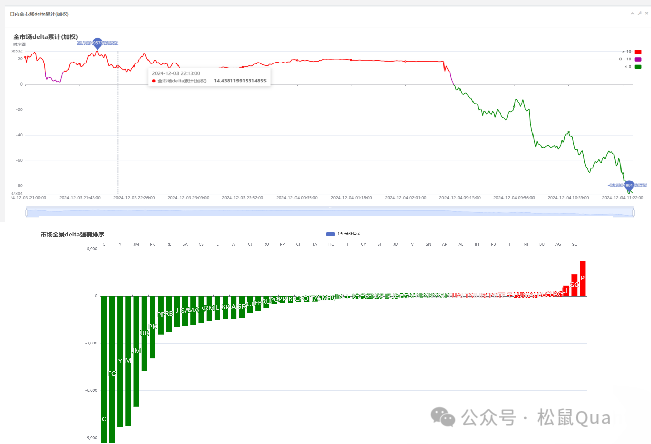Click the red dot in the chart tooltip
Viewport: 651px width, 444px height.
155,81
